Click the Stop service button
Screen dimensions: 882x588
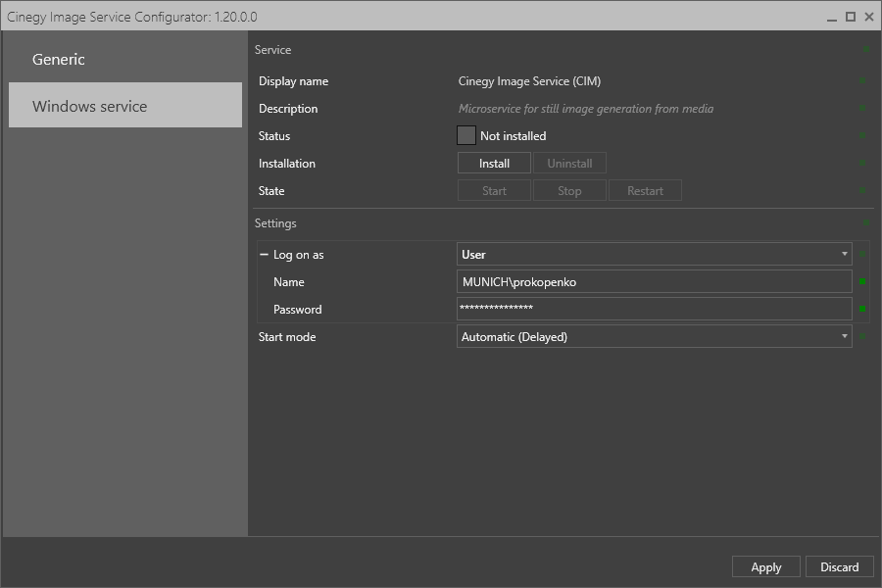click(x=569, y=191)
